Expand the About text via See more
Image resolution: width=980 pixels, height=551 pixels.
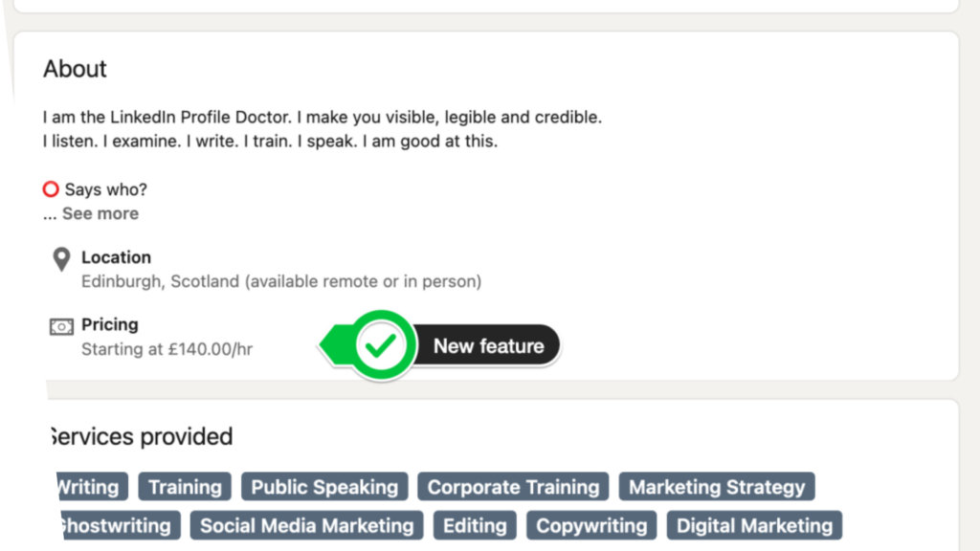click(x=100, y=213)
